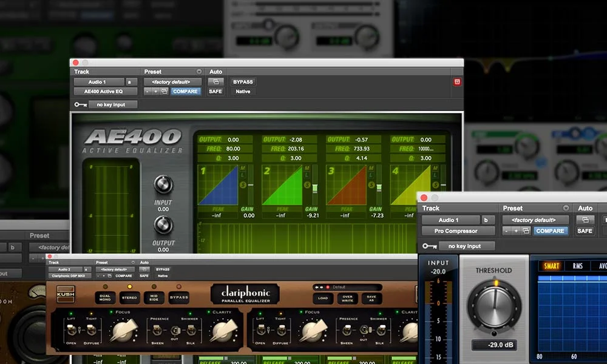Viewport: 607px width, 364px height.
Task: Click the preset copy icon in AE400 window
Action: click(x=164, y=91)
